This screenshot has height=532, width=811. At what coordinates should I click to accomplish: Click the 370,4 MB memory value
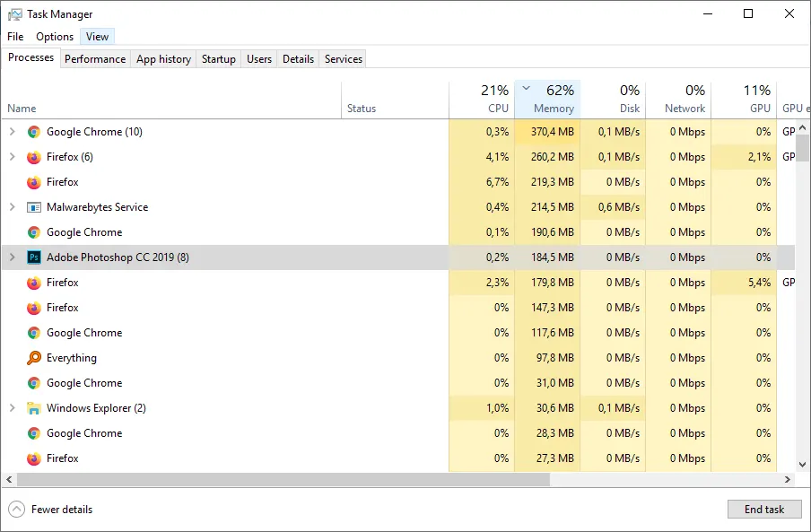pyautogui.click(x=553, y=132)
